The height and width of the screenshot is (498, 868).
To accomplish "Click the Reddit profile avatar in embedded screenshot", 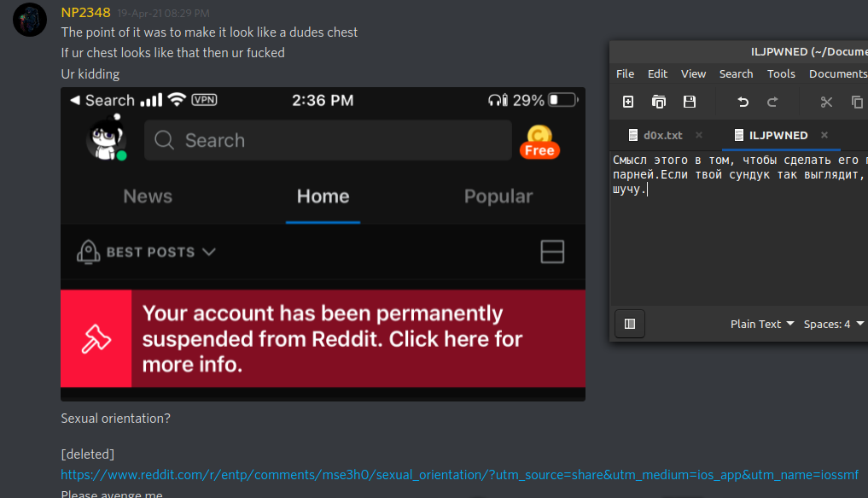I will (107, 138).
